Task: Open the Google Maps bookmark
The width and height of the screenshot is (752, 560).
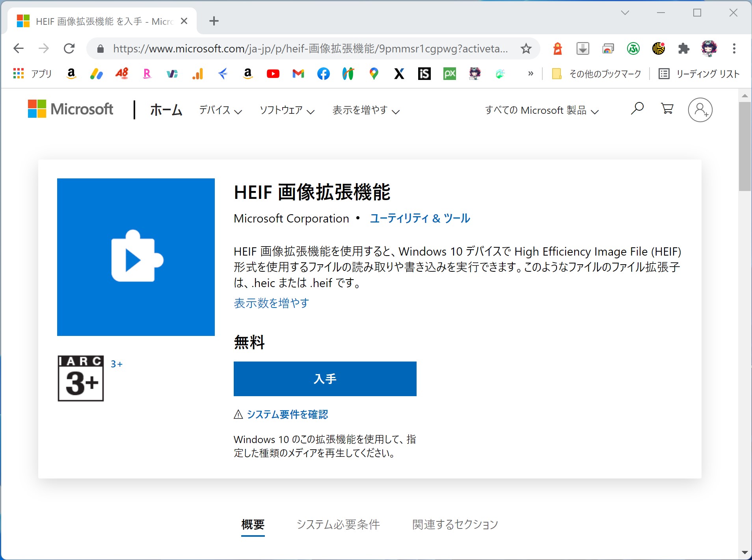Action: coord(374,74)
